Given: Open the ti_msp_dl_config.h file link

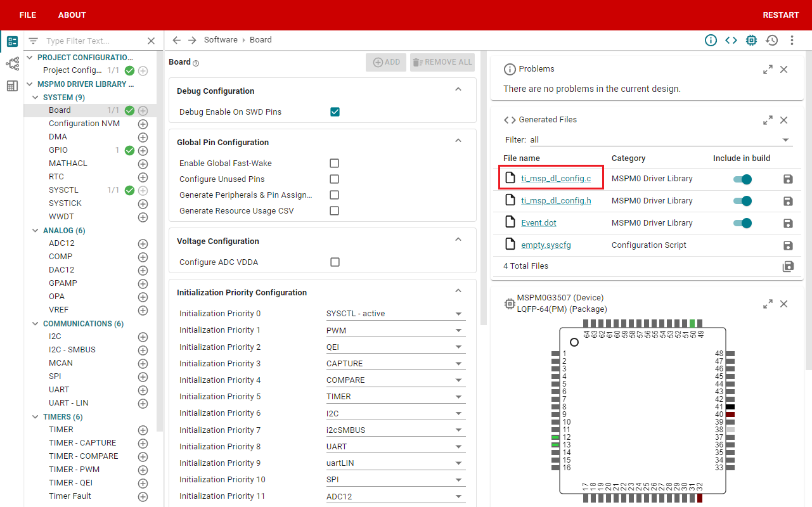Looking at the screenshot, I should 556,201.
